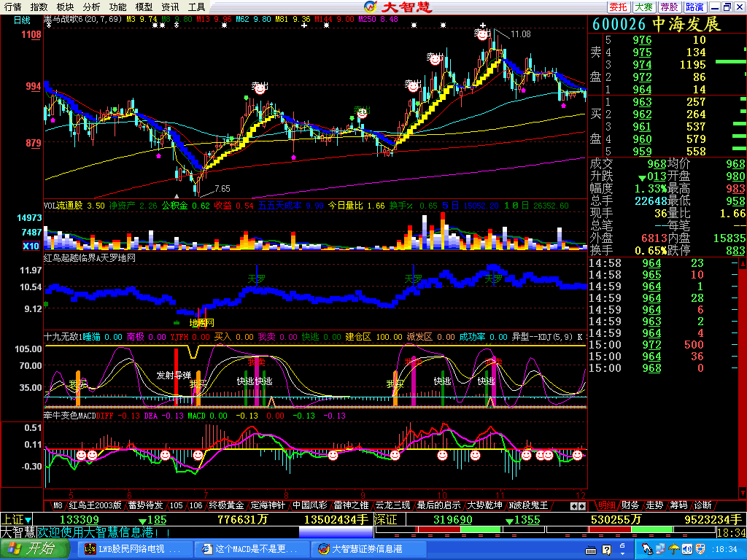Click the 欢迎使用大智慧信息港 ticker message
This screenshot has width=747, height=560.
tap(102, 532)
